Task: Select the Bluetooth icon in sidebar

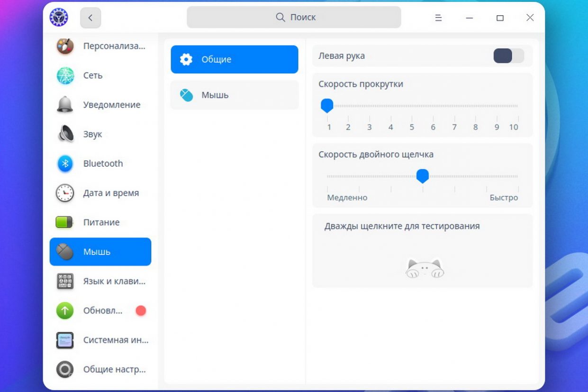Action: tap(65, 164)
